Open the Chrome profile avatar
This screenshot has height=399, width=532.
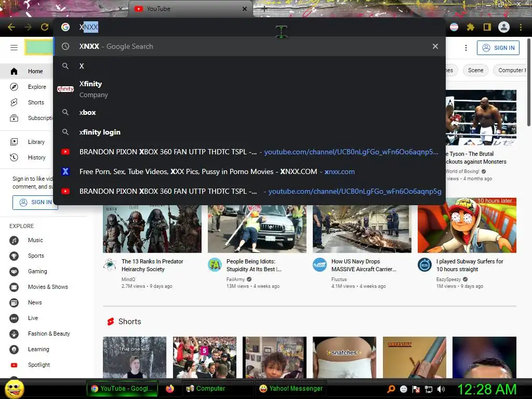pyautogui.click(x=504, y=27)
